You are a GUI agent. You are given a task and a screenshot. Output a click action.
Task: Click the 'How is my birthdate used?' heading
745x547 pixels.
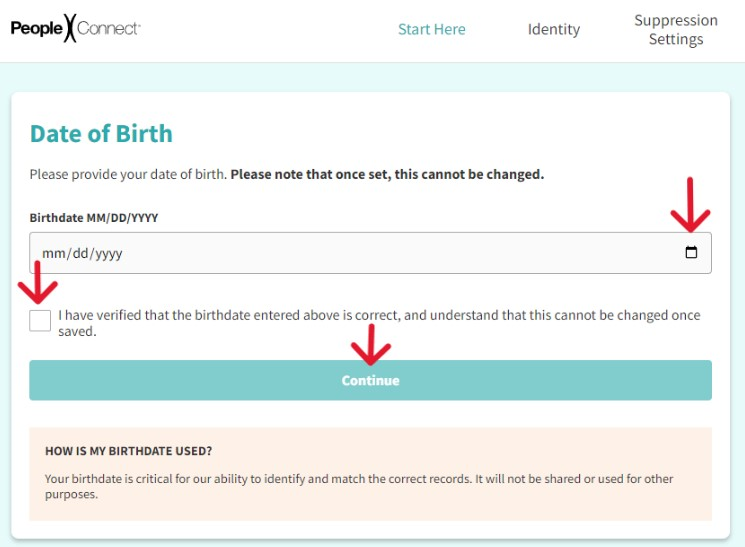[128, 451]
